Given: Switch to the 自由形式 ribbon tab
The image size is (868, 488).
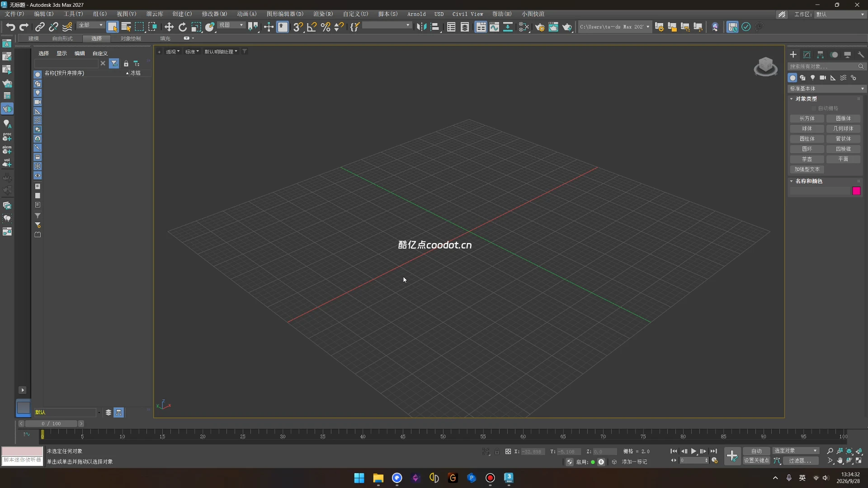Looking at the screenshot, I should 62,38.
